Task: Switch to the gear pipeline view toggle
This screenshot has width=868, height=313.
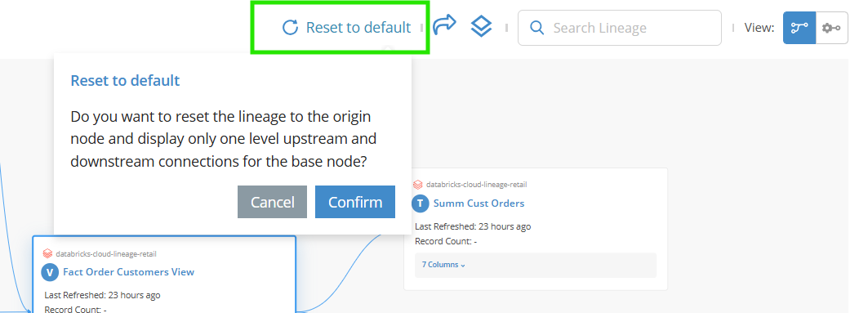Action: [x=831, y=28]
